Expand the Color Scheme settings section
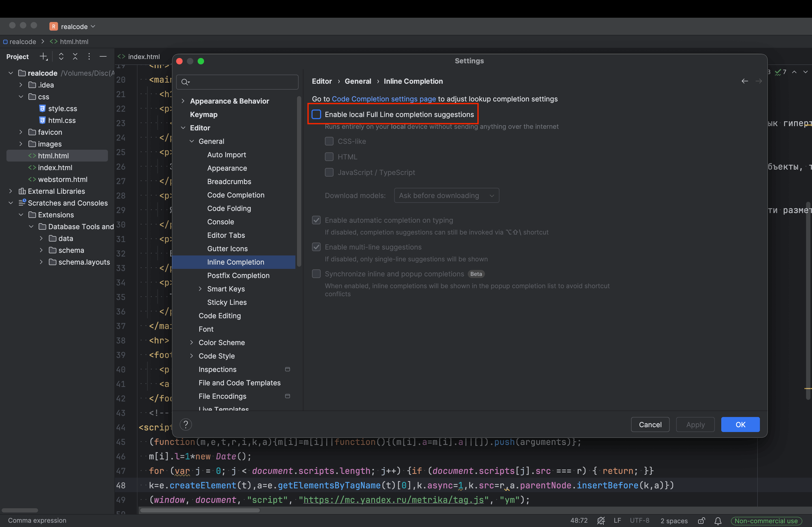This screenshot has height=527, width=812. pos(192,343)
